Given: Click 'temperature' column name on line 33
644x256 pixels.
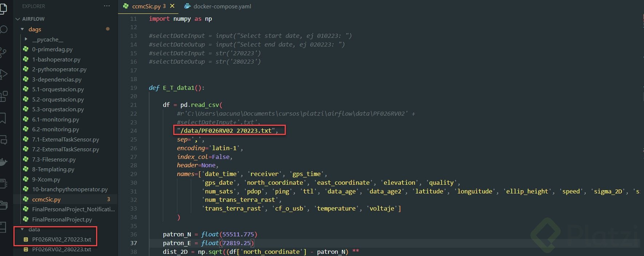Looking at the screenshot, I should pos(336,208).
